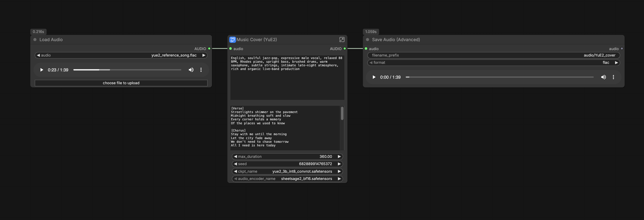644x220 pixels.
Task: Edit the filename_prefix field
Action: coord(494,55)
